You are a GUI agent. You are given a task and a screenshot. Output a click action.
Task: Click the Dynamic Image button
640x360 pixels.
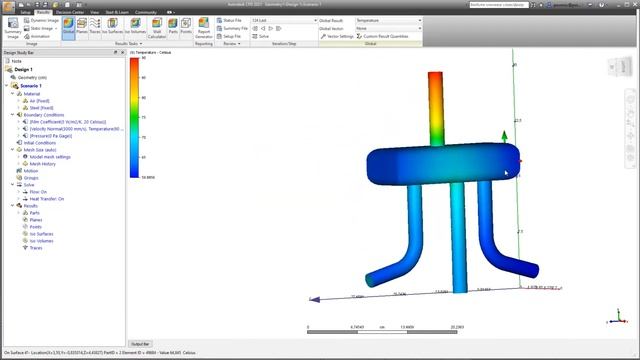point(41,20)
